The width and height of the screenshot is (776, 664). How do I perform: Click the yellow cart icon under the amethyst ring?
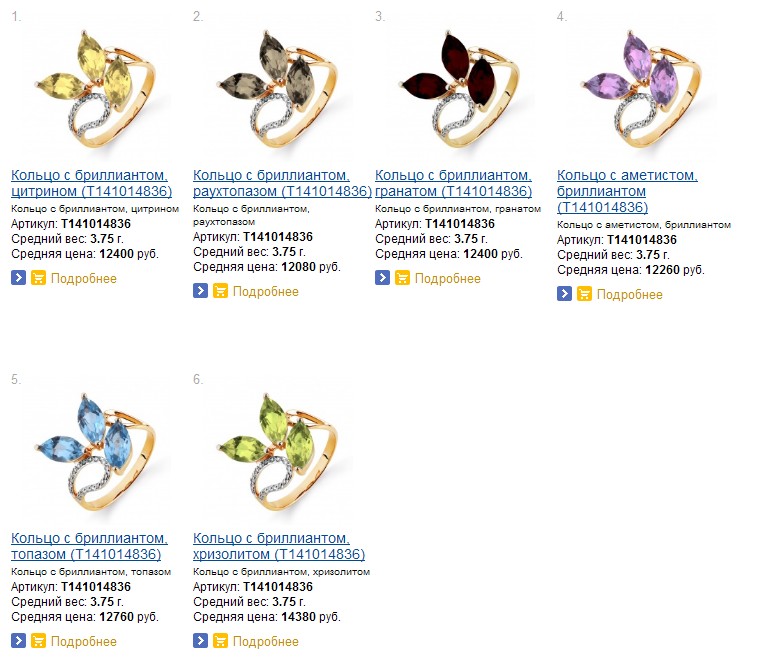click(584, 294)
